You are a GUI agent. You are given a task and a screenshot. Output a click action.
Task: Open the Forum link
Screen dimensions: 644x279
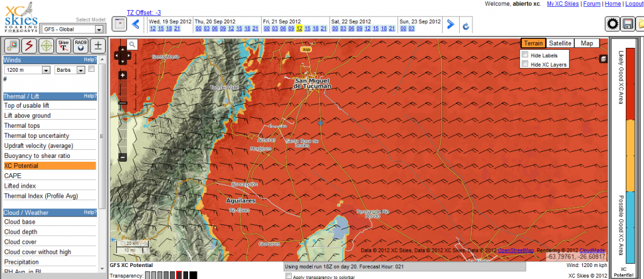pyautogui.click(x=591, y=4)
